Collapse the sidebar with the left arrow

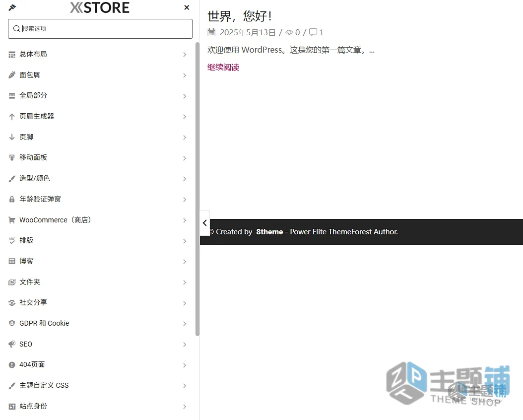pos(205,223)
